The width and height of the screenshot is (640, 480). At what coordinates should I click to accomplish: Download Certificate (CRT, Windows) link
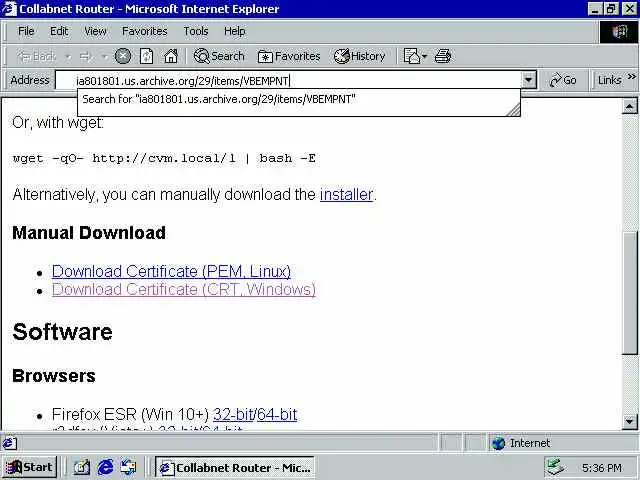[x=184, y=289]
